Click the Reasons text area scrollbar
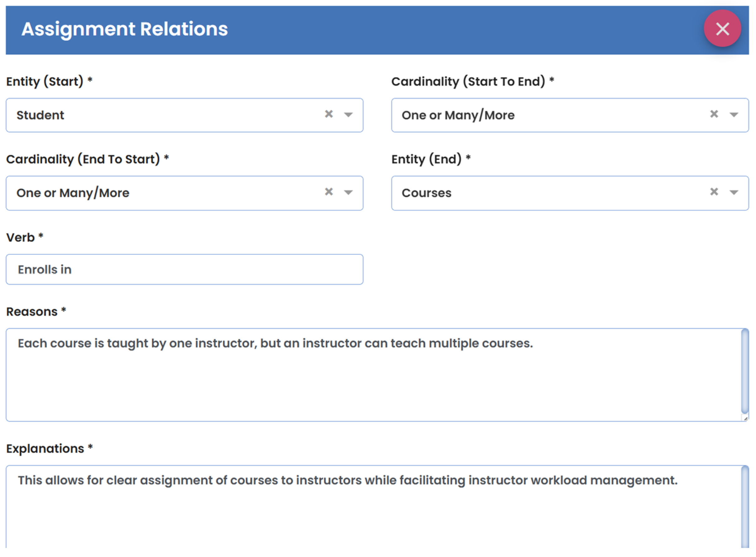 [744, 371]
